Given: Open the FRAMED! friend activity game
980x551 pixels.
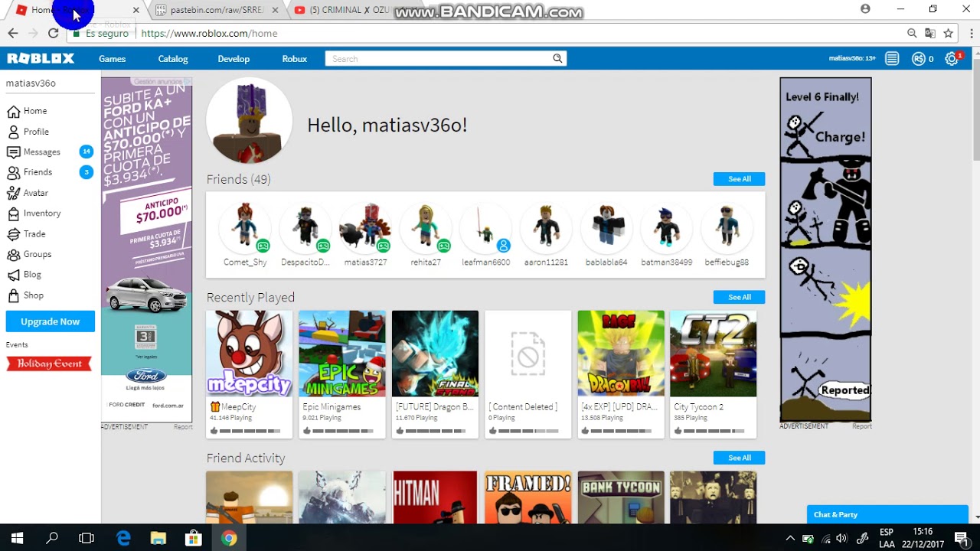Looking at the screenshot, I should coord(528,497).
